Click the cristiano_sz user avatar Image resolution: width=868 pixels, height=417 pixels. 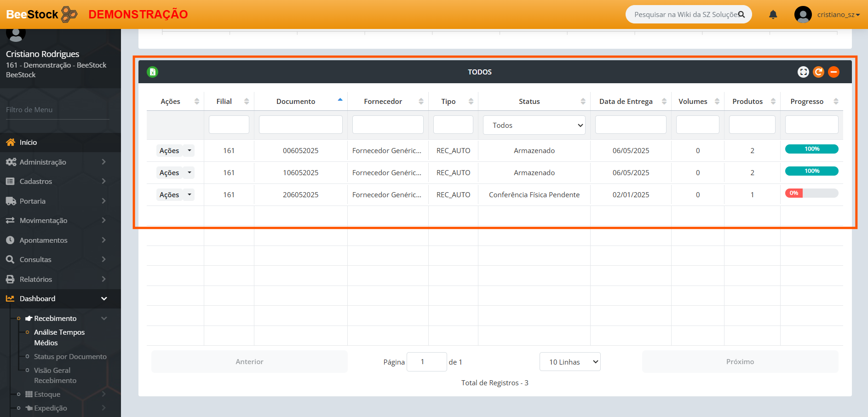click(803, 15)
